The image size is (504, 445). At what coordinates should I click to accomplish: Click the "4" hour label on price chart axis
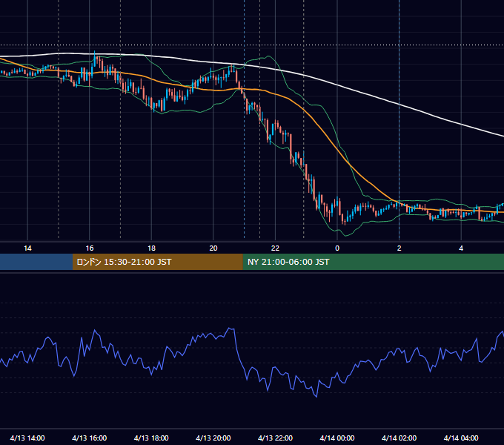point(461,248)
